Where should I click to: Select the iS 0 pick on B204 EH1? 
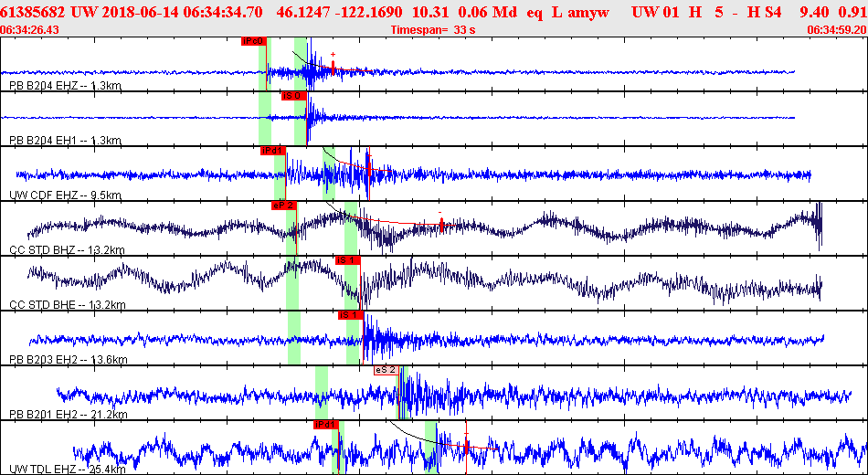point(292,96)
